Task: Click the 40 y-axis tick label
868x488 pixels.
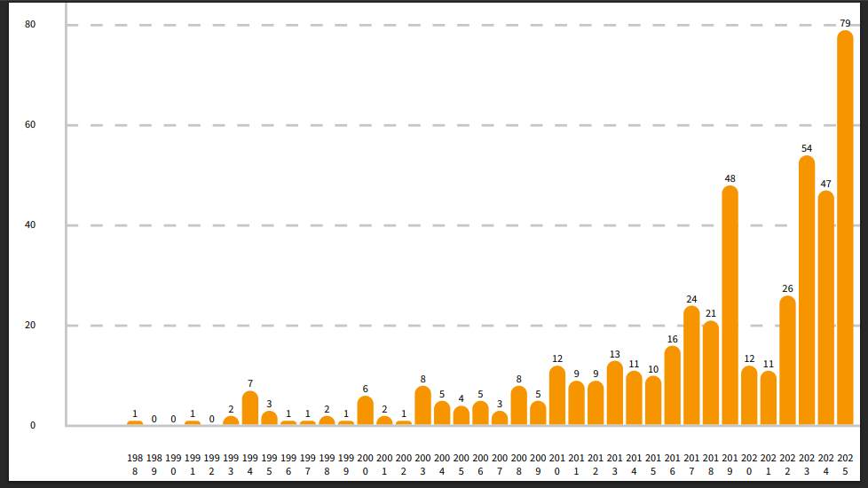Action: click(x=30, y=225)
